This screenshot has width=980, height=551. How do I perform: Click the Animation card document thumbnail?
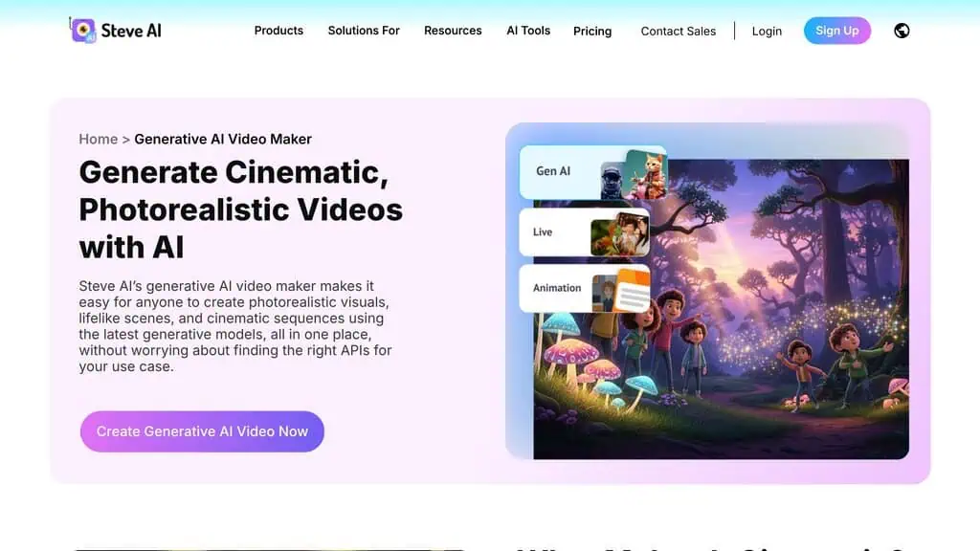pos(632,290)
